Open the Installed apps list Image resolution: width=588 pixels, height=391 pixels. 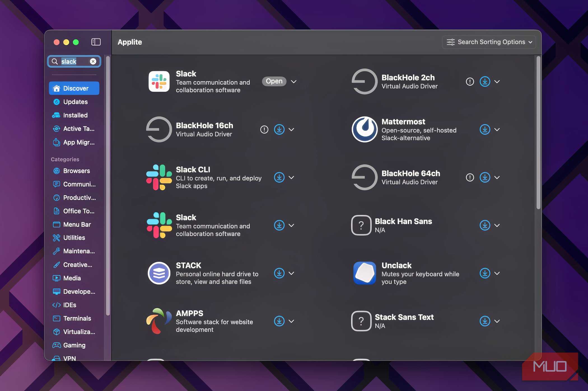(74, 115)
